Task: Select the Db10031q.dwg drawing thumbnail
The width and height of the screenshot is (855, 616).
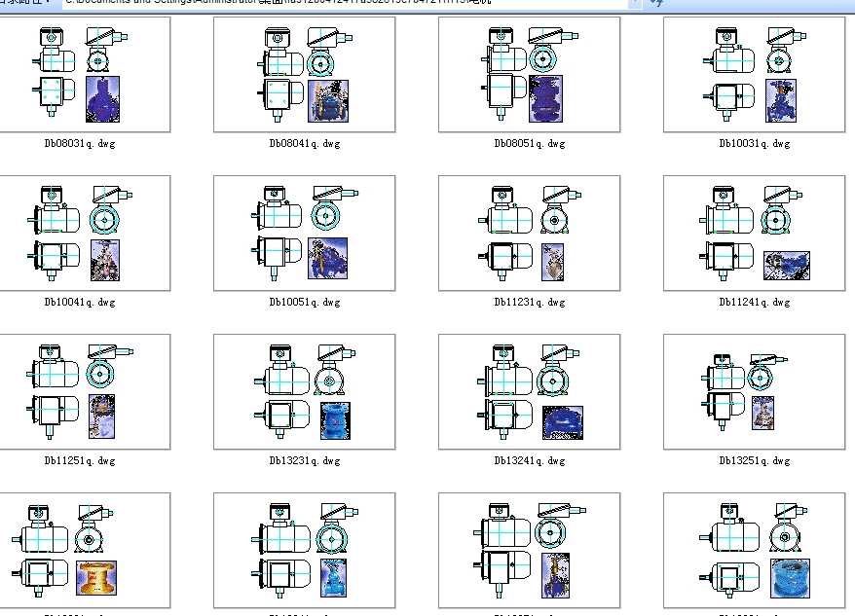Action: [x=754, y=74]
